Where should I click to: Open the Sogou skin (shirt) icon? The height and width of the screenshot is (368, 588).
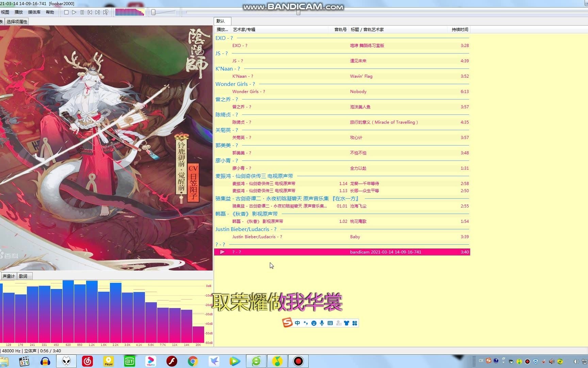[346, 323]
